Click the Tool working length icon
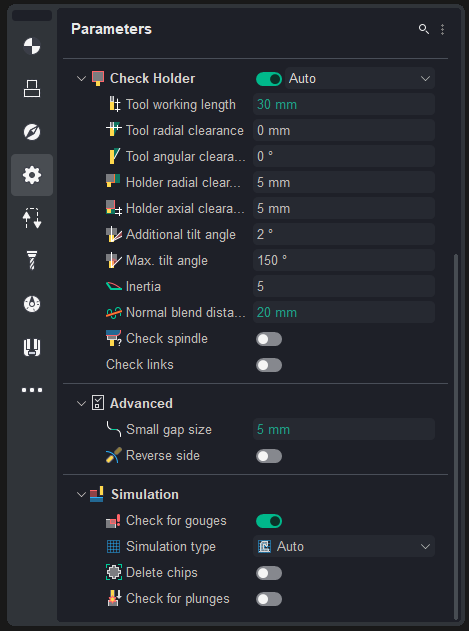This screenshot has height=631, width=469. pos(115,105)
